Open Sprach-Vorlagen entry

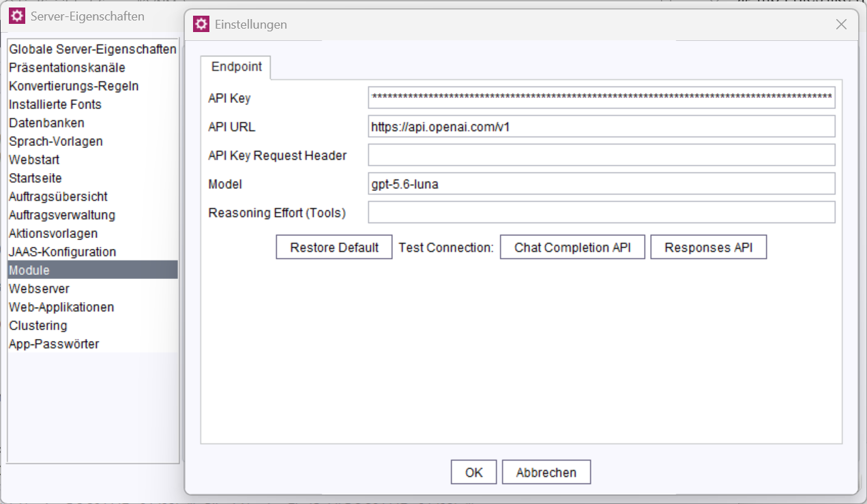pos(93,141)
